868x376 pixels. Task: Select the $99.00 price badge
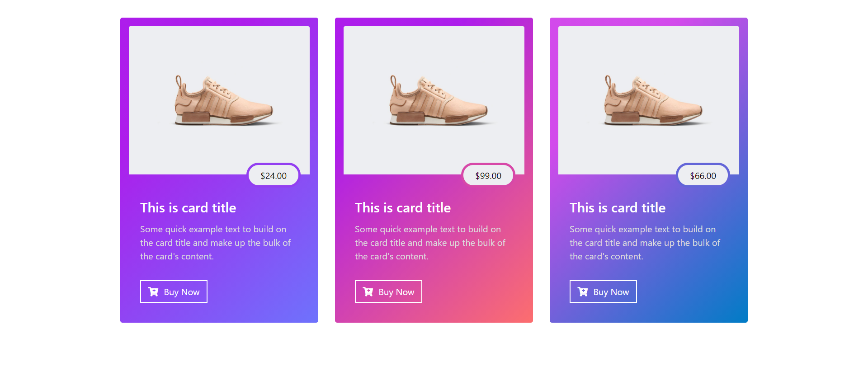coord(488,175)
